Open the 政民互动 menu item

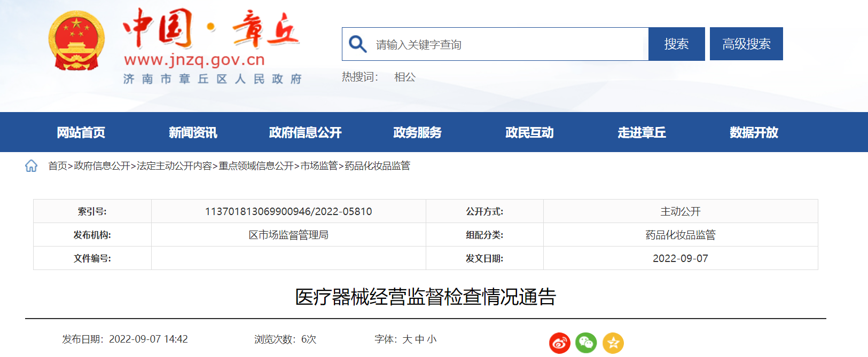coord(529,132)
